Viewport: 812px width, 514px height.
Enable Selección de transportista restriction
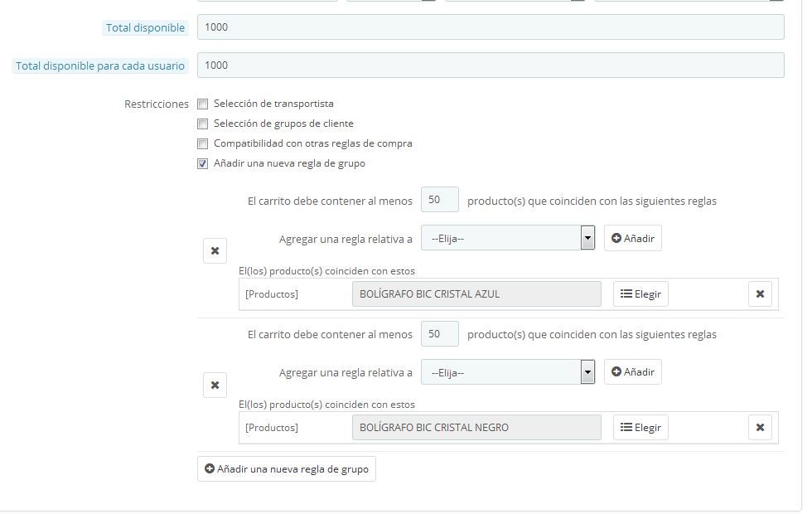pyautogui.click(x=203, y=104)
